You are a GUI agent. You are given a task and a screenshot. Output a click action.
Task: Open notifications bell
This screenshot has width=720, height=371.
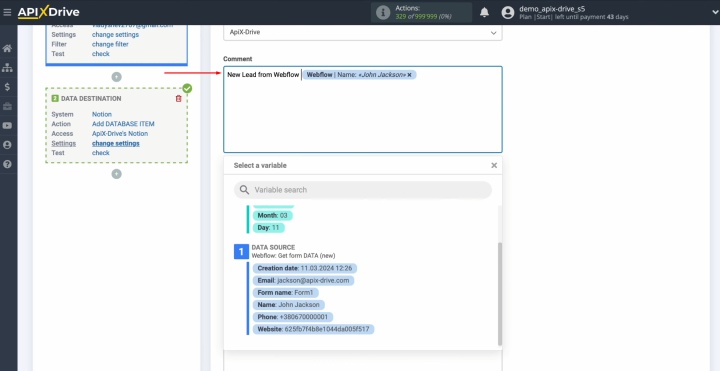484,13
